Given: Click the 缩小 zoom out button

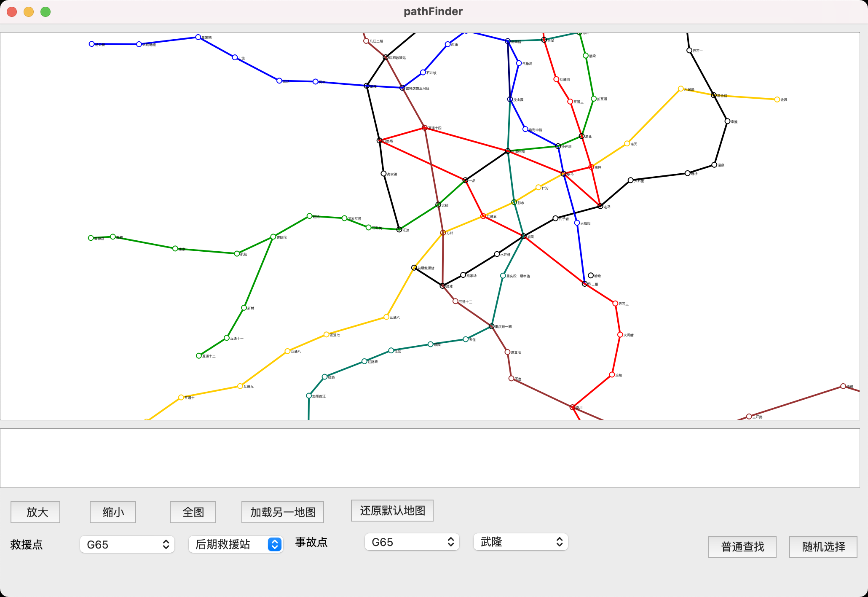Looking at the screenshot, I should [113, 512].
